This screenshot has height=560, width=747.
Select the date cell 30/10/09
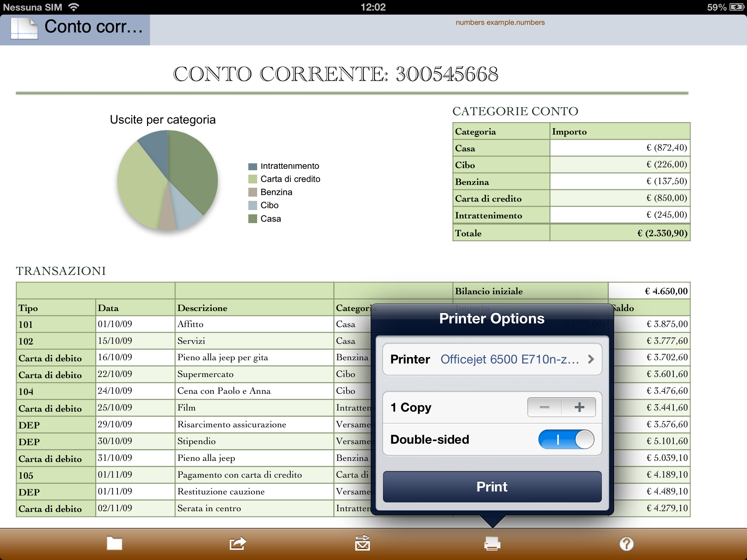coord(135,442)
